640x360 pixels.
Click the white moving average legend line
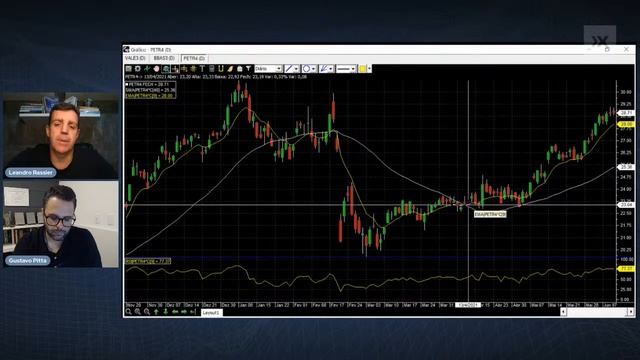pos(151,90)
